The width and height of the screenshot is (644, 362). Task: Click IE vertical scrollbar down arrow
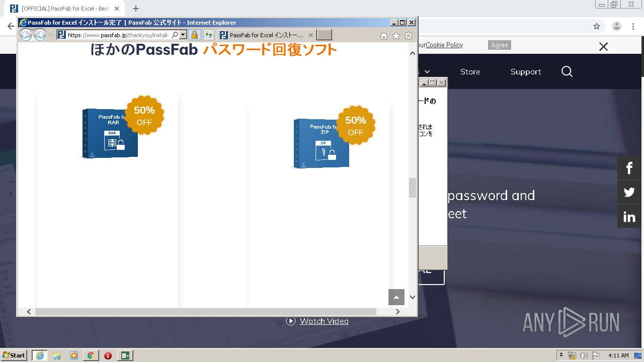pyautogui.click(x=413, y=297)
